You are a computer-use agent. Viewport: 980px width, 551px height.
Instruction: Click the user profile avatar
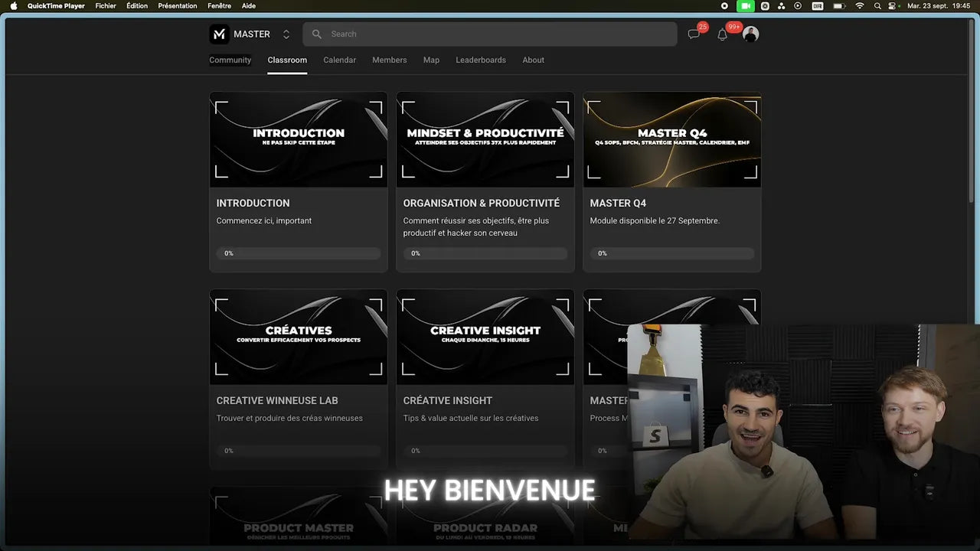tap(750, 34)
